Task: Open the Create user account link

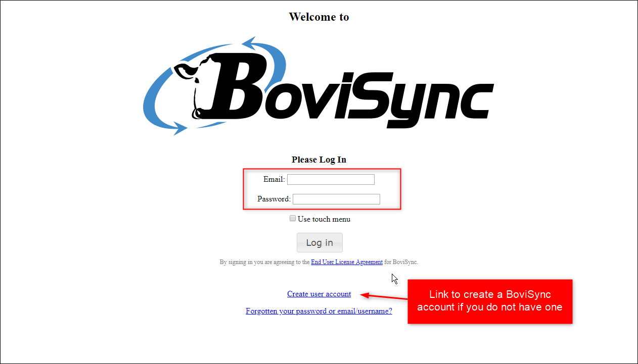Action: coord(319,294)
